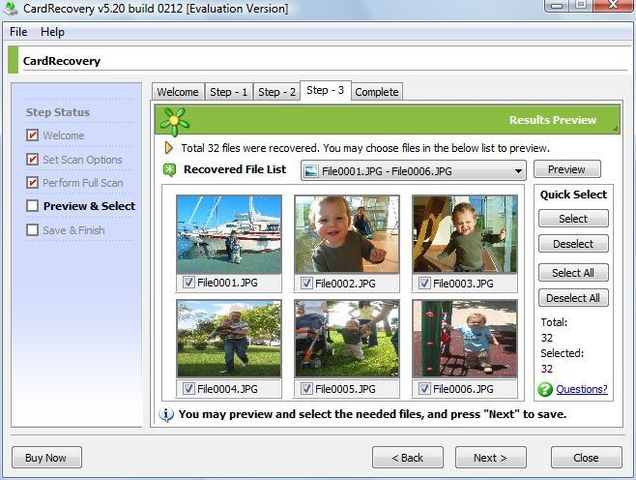Click the Deselect All button
636x480 pixels.
[573, 298]
